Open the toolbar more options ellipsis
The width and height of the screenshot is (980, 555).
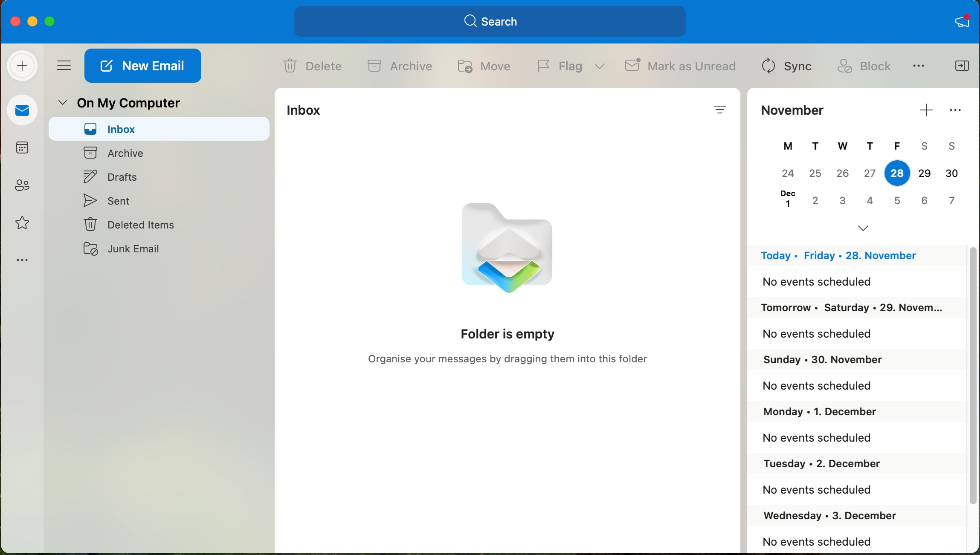pyautogui.click(x=919, y=66)
